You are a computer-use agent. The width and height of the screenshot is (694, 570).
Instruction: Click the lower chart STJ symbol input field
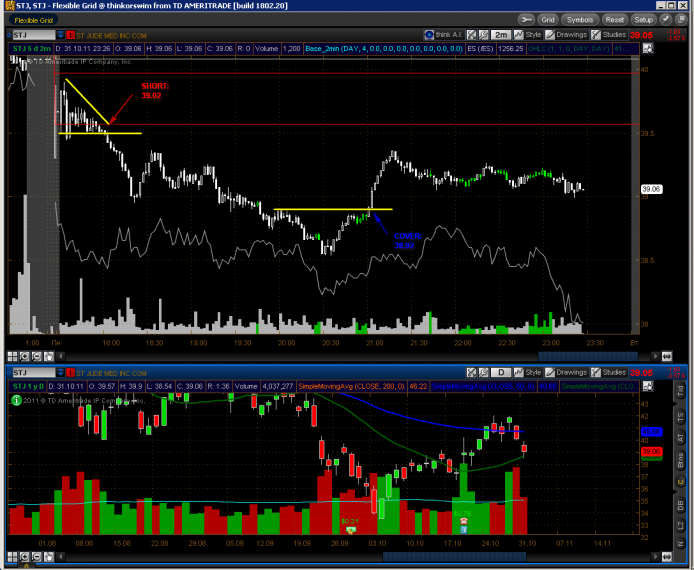pyautogui.click(x=34, y=373)
